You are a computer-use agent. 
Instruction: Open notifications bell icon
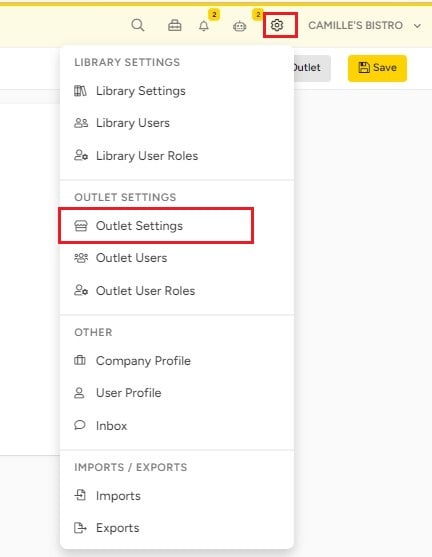(204, 26)
